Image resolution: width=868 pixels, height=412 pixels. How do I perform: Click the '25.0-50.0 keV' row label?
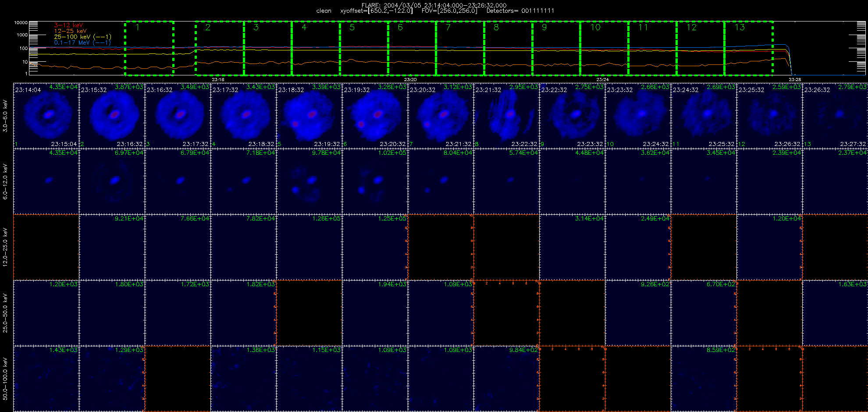(x=5, y=313)
